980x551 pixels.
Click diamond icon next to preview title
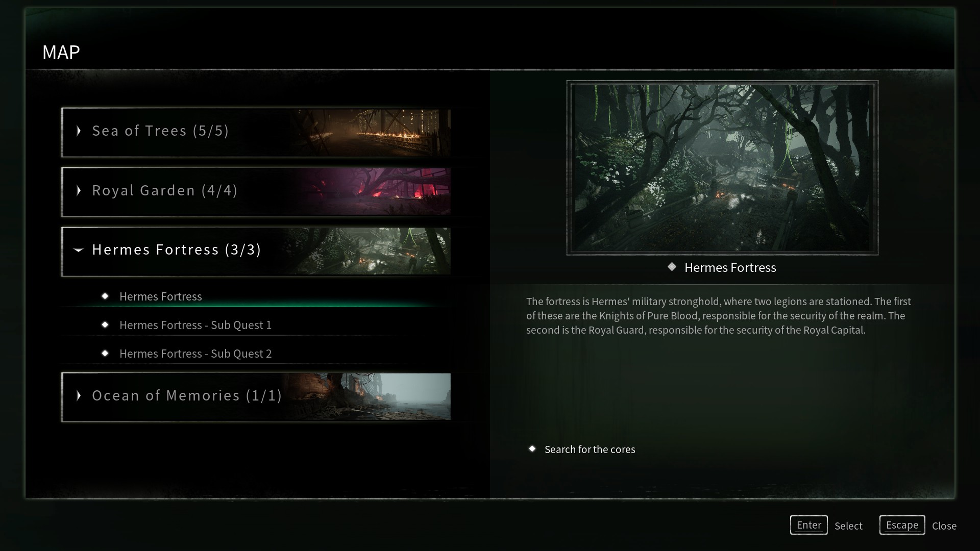672,267
